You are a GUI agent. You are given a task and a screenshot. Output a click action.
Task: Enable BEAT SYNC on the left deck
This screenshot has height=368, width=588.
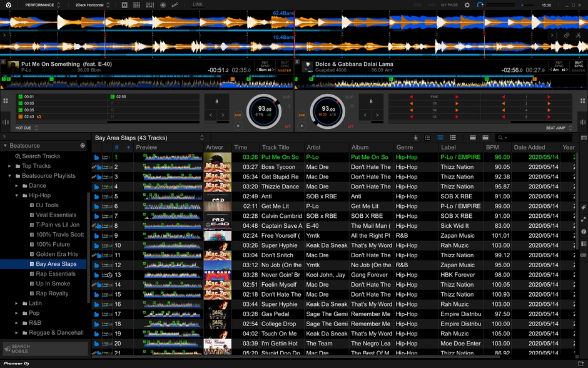284,64
